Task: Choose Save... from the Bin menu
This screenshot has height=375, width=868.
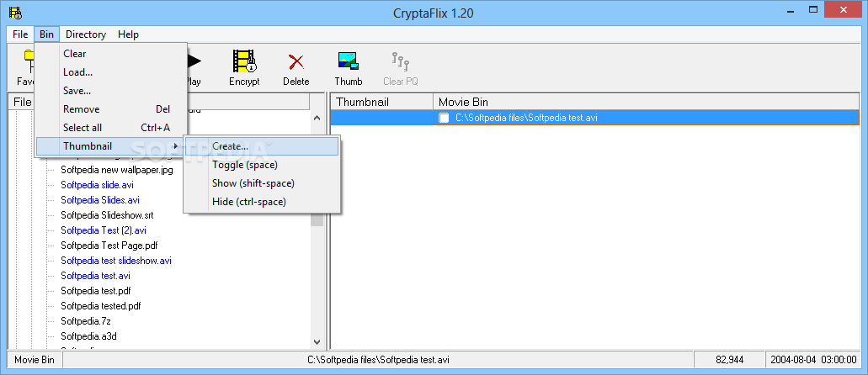Action: 111,91
